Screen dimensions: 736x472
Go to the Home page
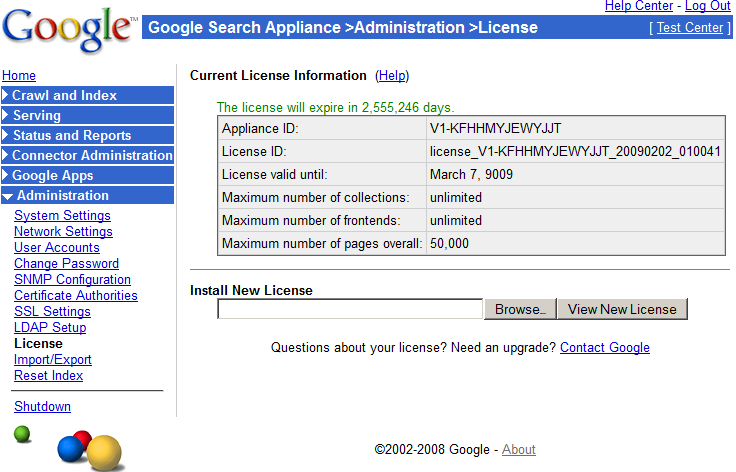[x=19, y=76]
